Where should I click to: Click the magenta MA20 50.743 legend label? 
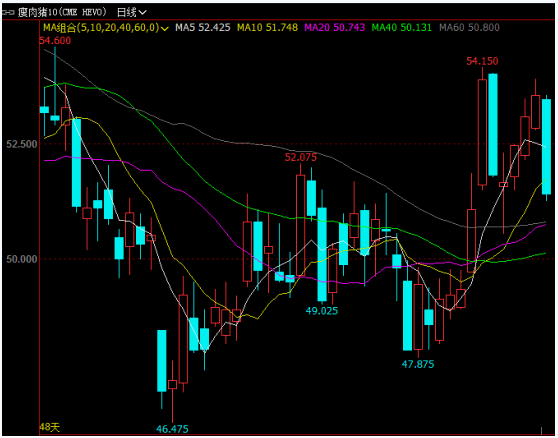[x=335, y=27]
